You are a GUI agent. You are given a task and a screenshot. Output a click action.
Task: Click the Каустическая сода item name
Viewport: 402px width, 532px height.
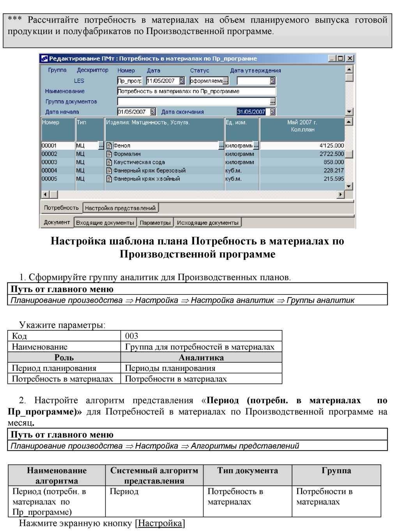(139, 162)
